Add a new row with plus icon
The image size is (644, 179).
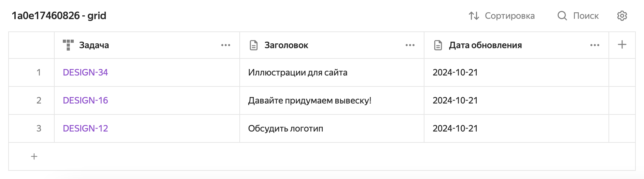tap(34, 156)
